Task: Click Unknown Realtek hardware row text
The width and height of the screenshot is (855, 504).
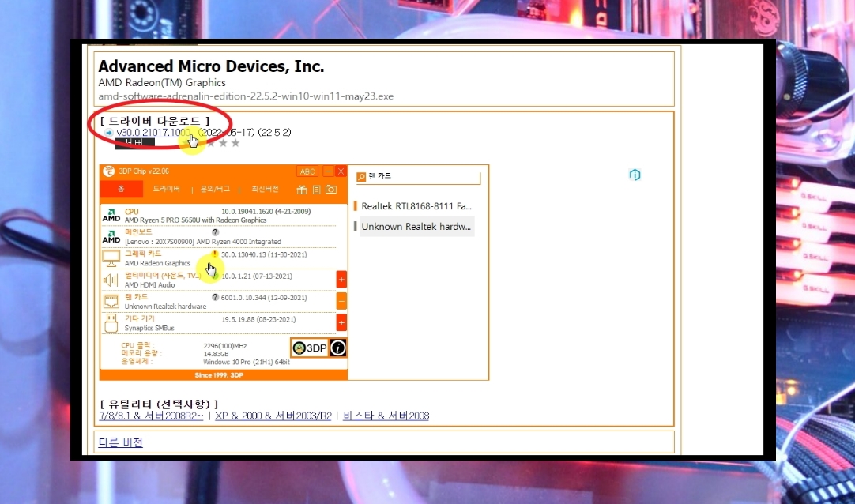Action: pyautogui.click(x=165, y=307)
